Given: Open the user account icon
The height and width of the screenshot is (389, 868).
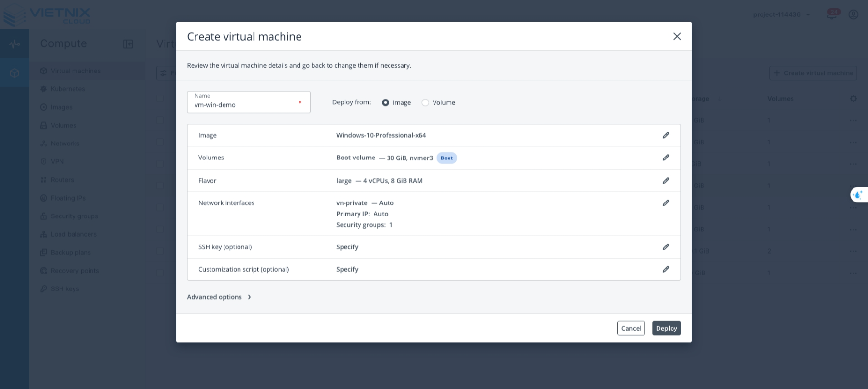Looking at the screenshot, I should (x=853, y=14).
